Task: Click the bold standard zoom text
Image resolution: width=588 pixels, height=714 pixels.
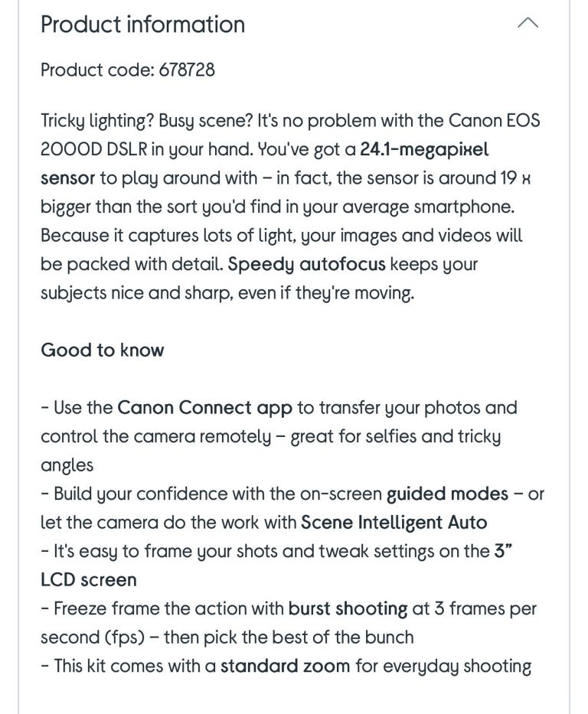Action: click(285, 667)
